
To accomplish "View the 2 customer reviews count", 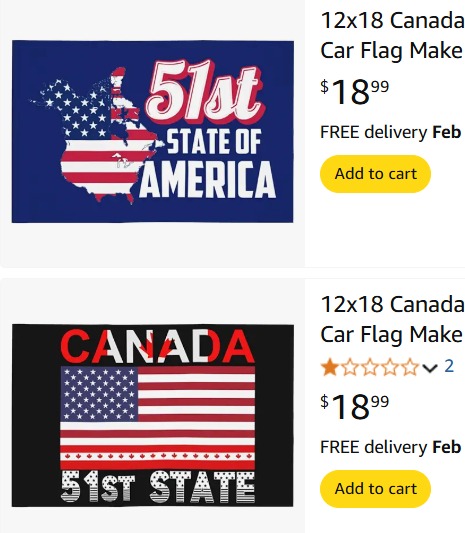I will tap(449, 366).
